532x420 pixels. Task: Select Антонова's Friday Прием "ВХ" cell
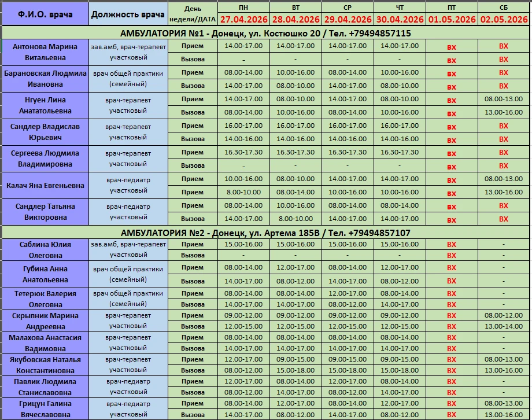(x=452, y=47)
